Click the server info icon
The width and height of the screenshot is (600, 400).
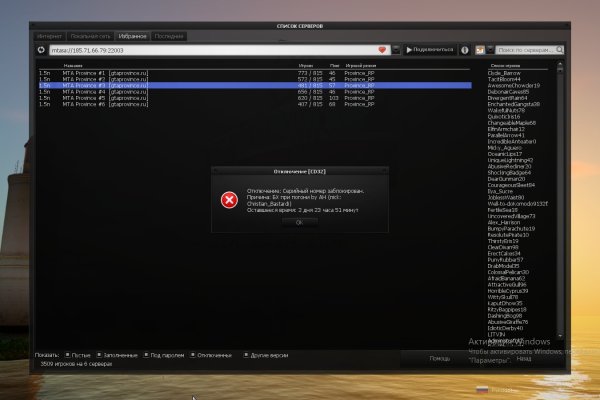tap(464, 49)
